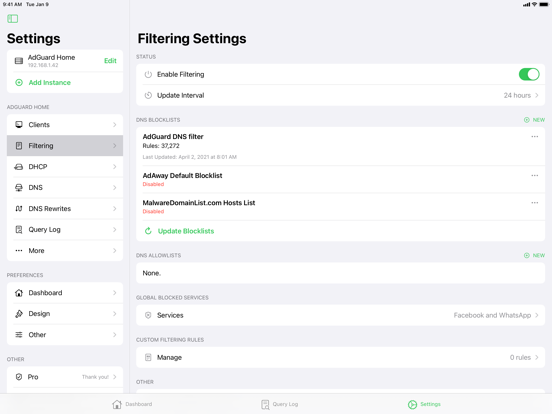552x414 pixels.
Task: Expand Update Interval 24 hours chevron
Action: click(x=537, y=95)
